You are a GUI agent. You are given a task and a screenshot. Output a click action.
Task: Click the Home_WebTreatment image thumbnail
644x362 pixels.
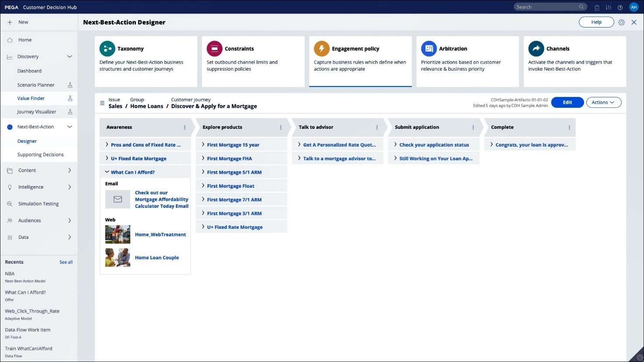pos(118,234)
